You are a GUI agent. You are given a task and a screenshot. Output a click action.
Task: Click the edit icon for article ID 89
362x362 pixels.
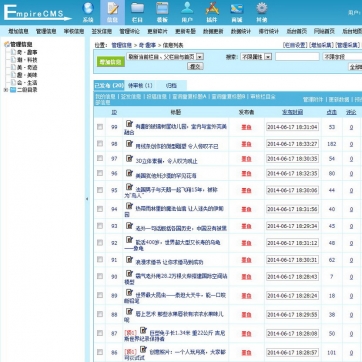[129, 292]
